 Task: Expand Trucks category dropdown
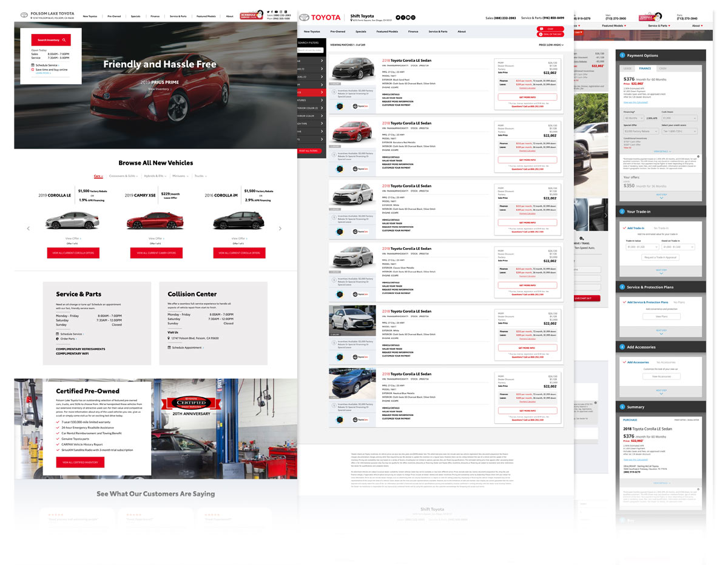[x=200, y=176]
